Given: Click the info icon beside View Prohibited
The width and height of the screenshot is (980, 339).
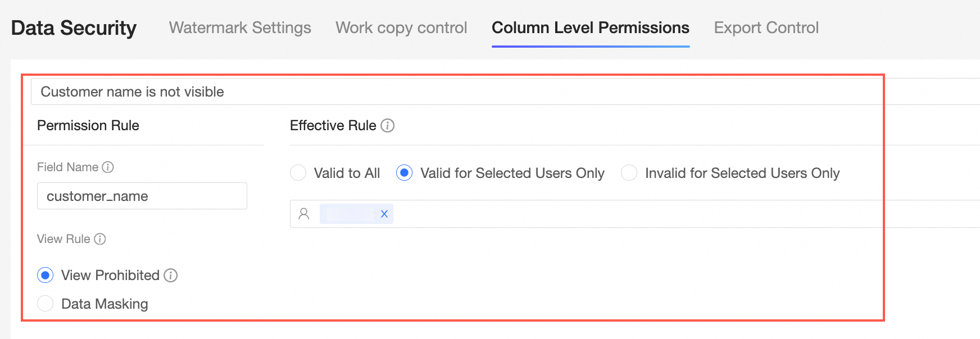Looking at the screenshot, I should 171,275.
